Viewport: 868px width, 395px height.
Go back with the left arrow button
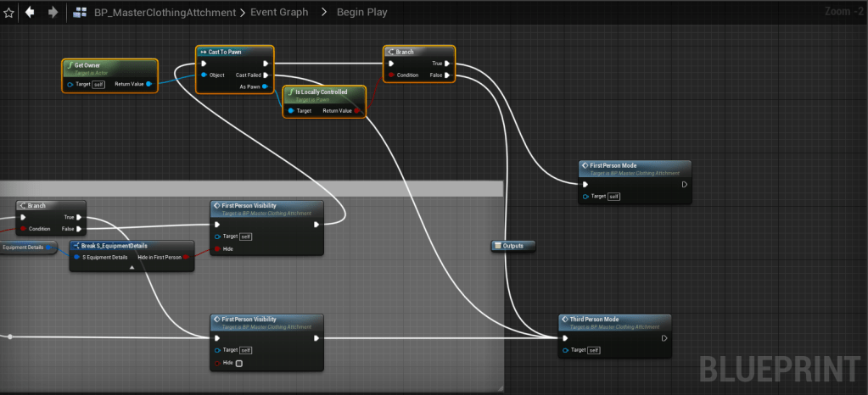31,13
